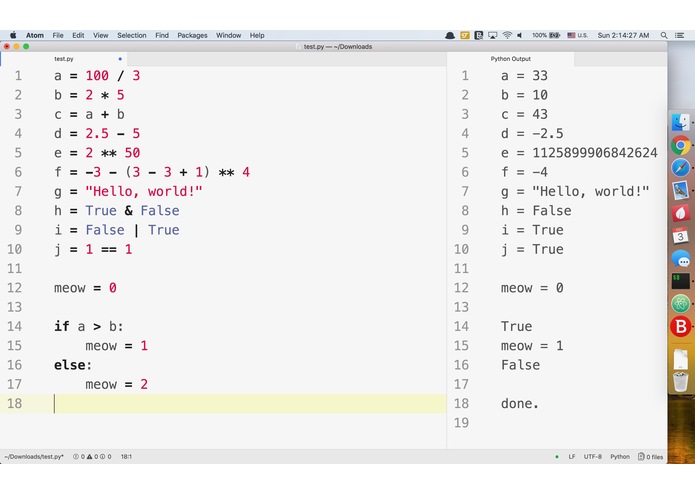Open the red B app in Dock
The width and height of the screenshot is (695, 494).
tap(680, 327)
